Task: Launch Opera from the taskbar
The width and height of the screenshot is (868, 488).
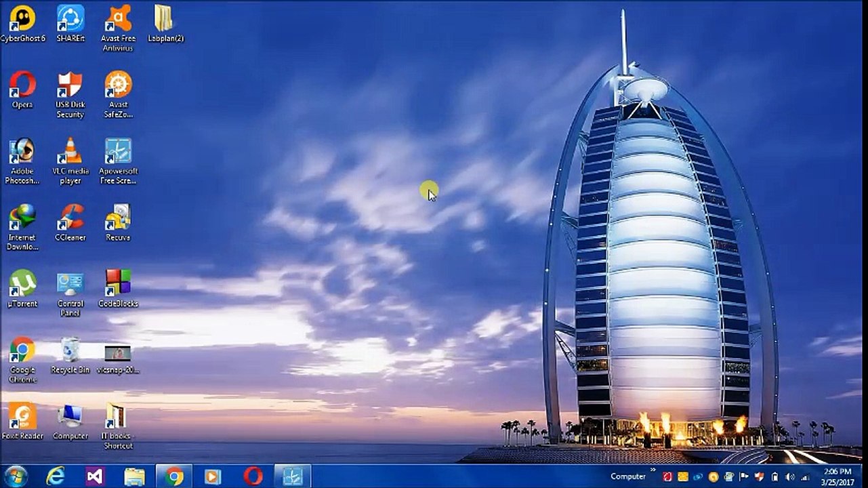Action: (x=253, y=476)
